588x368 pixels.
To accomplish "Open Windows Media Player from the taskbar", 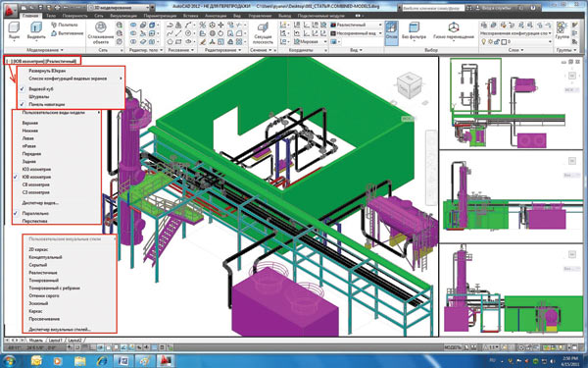I will pos(58,361).
